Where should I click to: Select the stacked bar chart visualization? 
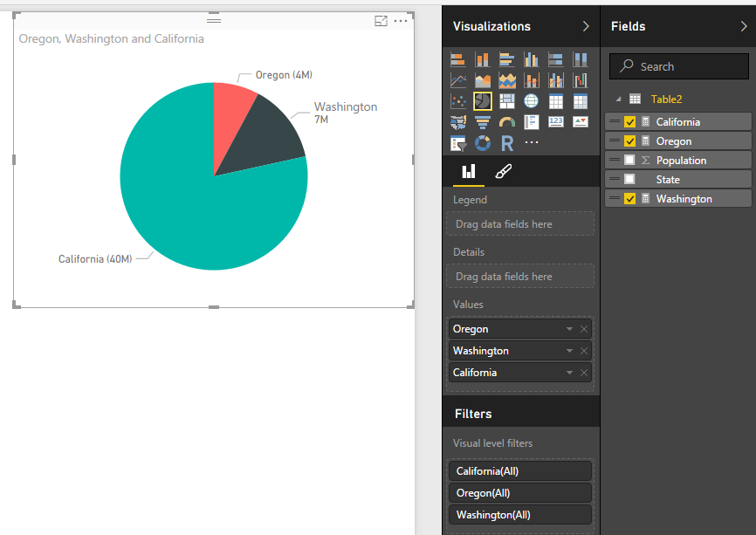coord(458,59)
